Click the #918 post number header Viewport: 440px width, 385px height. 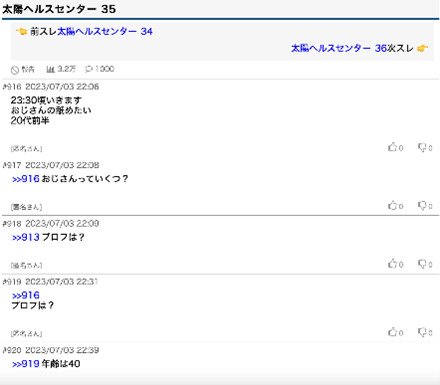(x=12, y=224)
